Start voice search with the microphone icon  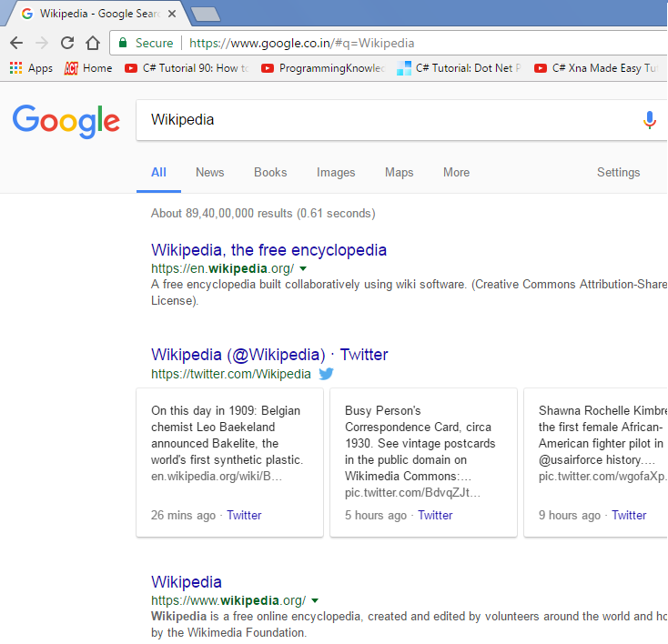pyautogui.click(x=649, y=120)
